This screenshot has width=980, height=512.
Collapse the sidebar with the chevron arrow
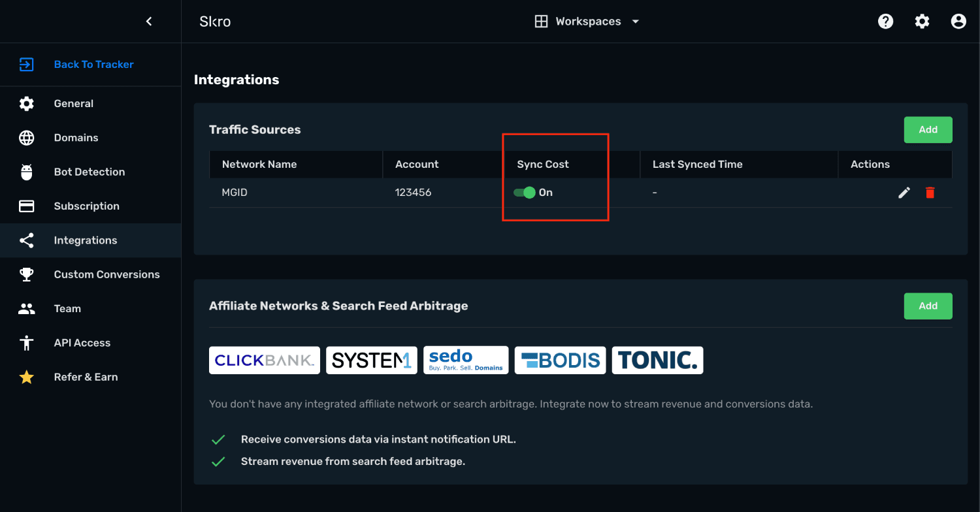click(x=149, y=22)
